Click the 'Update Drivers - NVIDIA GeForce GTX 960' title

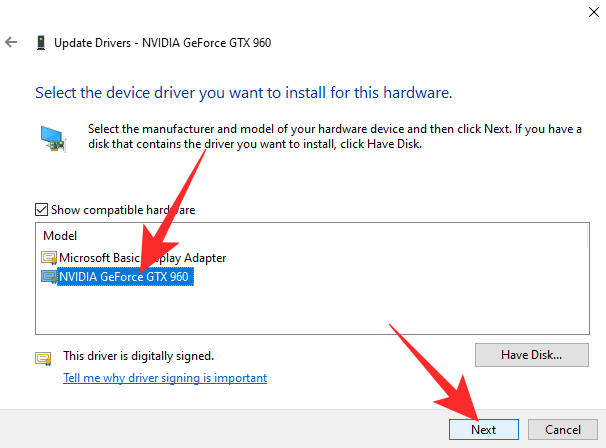pos(163,43)
